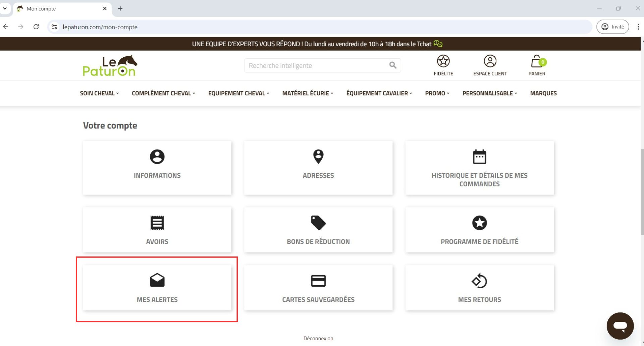Select the MARQUES menu item
Viewport: 644px width, 346px height.
click(543, 93)
